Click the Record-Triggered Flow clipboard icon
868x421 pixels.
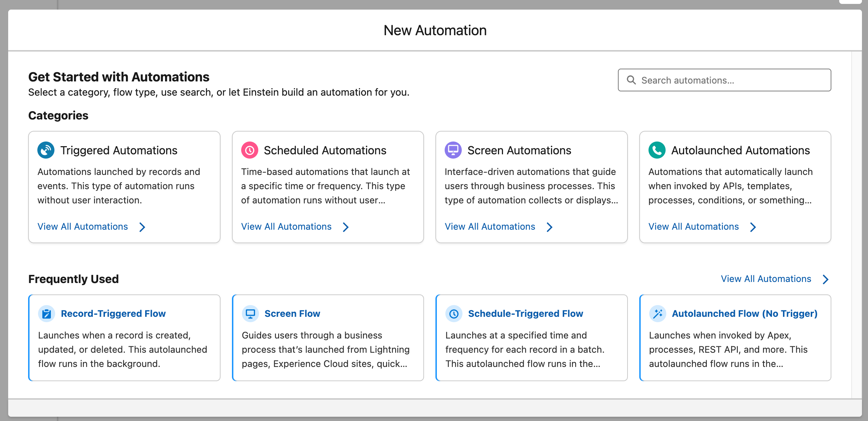47,314
